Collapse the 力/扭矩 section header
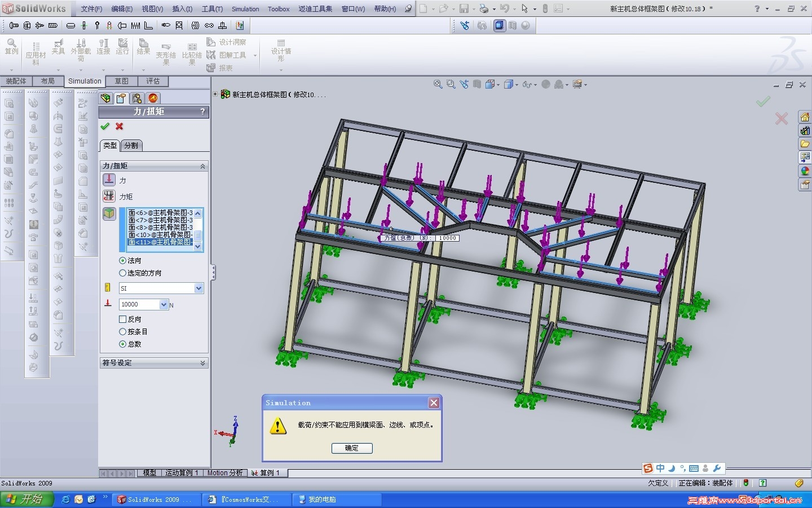This screenshot has height=508, width=812. click(202, 166)
